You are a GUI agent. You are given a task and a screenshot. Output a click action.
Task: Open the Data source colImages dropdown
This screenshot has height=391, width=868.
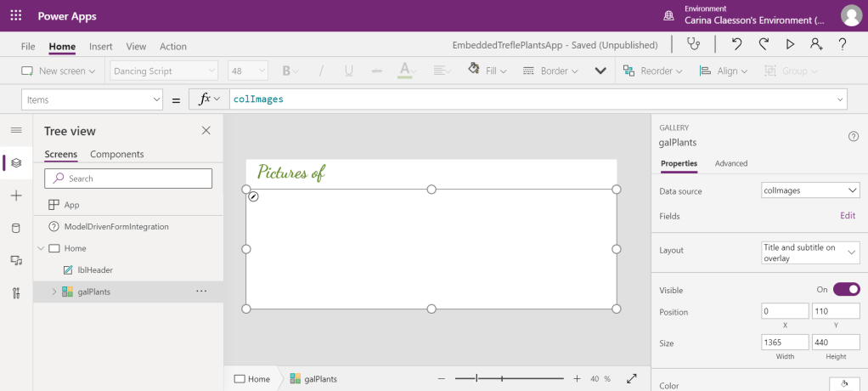810,191
